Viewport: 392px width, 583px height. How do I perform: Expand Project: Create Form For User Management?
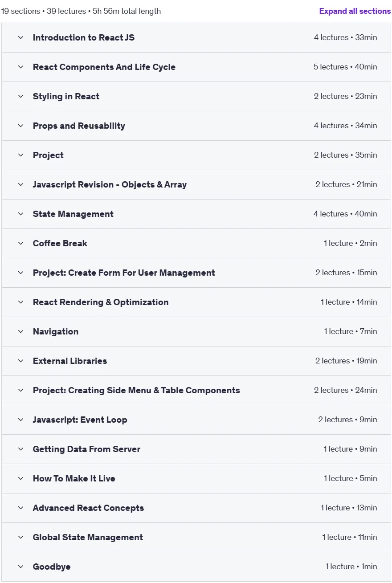(196, 273)
